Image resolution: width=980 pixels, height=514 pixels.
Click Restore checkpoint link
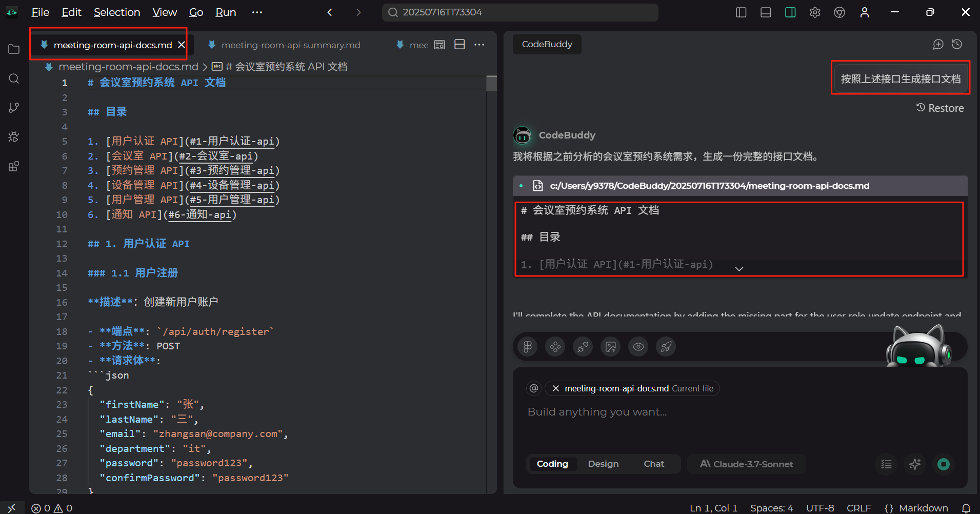[940, 108]
